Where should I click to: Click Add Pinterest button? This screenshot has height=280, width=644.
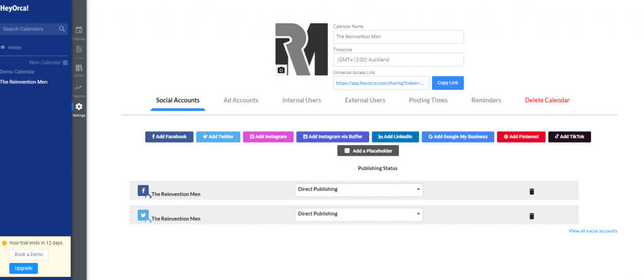(x=521, y=137)
